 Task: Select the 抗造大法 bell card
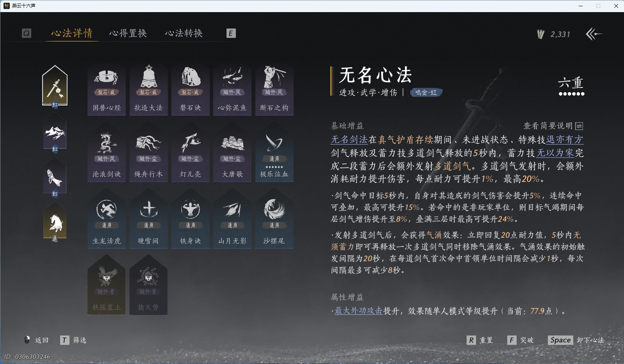coord(149,89)
